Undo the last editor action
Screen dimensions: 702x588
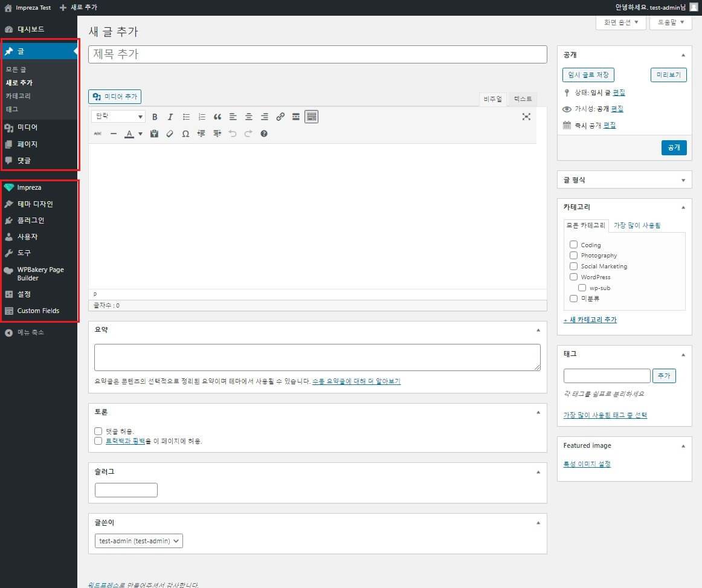point(233,134)
